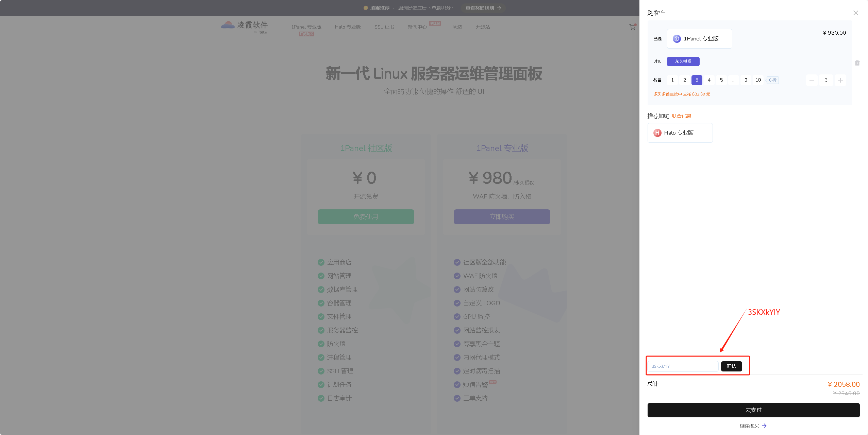This screenshot has width=868, height=435.
Task: Select the 1Panel 专业版 product chip
Action: pos(699,39)
